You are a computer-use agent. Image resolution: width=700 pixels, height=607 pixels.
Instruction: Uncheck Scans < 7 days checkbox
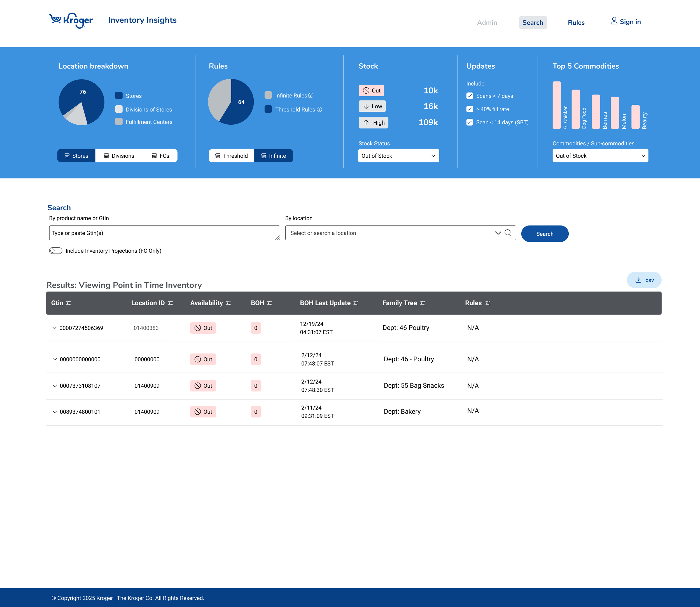point(469,96)
